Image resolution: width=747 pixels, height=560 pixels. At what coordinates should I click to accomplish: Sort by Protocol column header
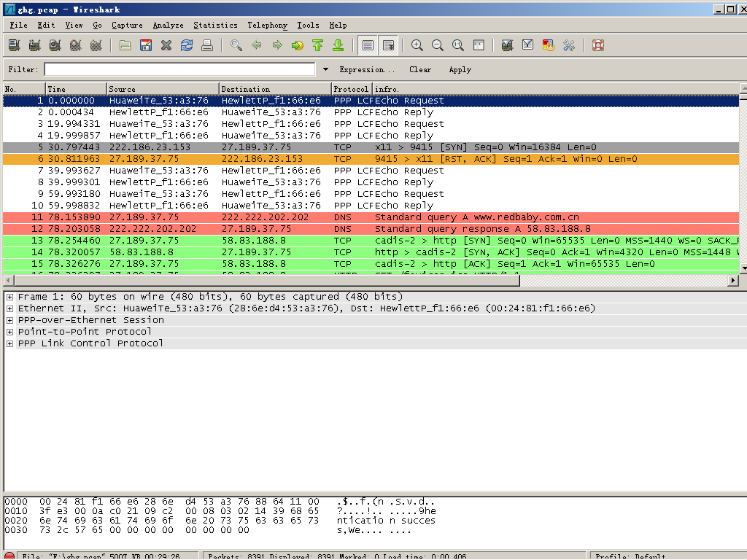[352, 89]
